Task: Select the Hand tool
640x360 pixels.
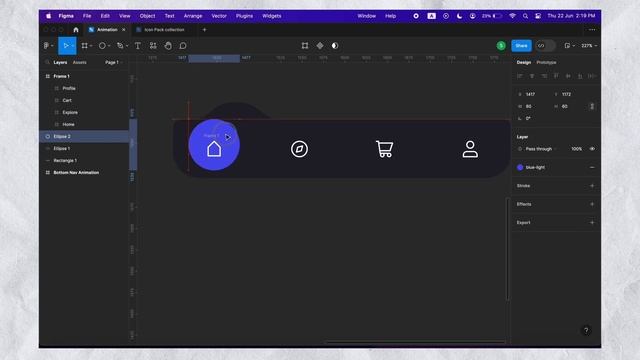Action: pyautogui.click(x=168, y=46)
